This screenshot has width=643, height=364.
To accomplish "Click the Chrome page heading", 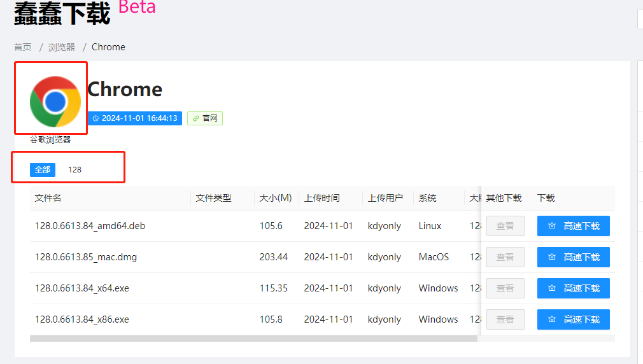I will tap(125, 89).
